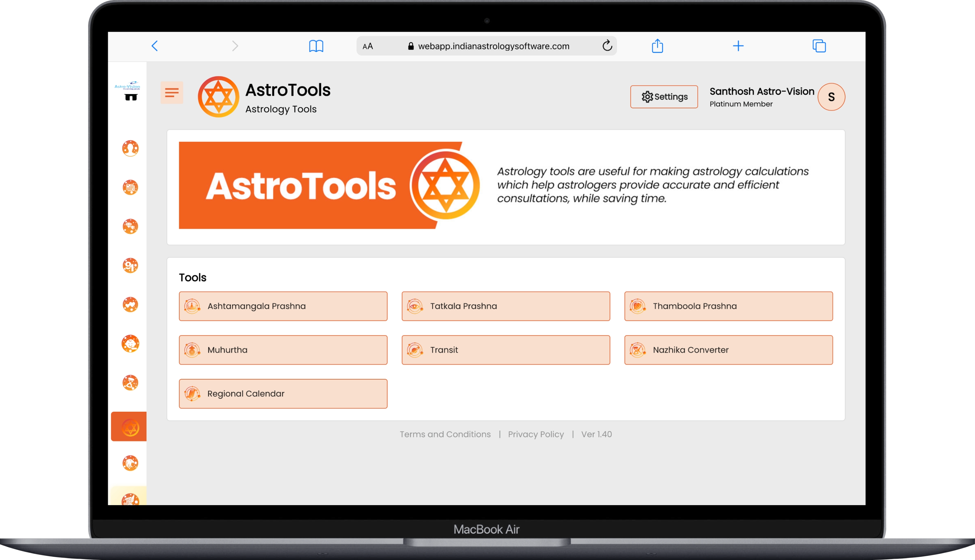The height and width of the screenshot is (560, 975).
Task: Open Terms and Conditions link
Action: click(x=445, y=434)
